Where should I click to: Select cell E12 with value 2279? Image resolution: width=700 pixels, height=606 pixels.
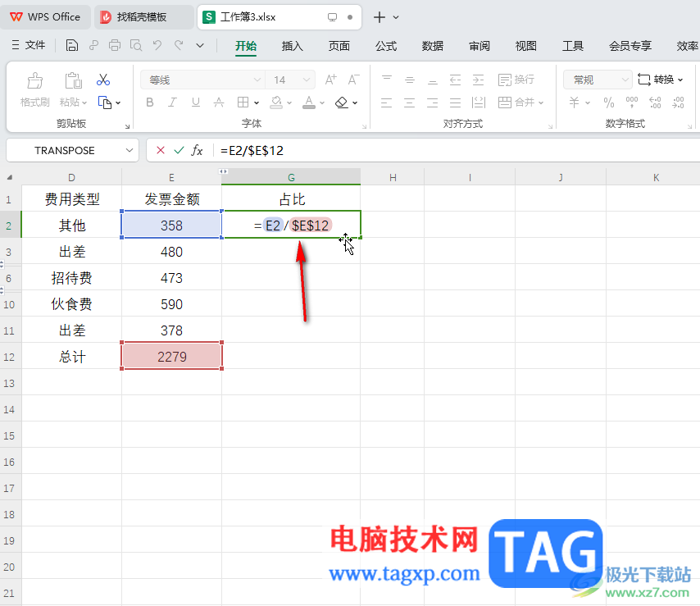pos(172,357)
